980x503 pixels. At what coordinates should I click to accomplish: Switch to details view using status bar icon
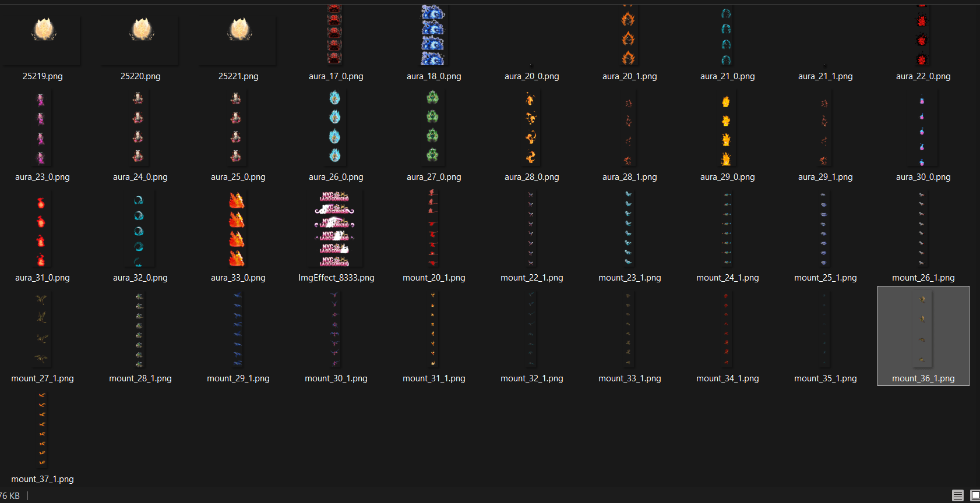(958, 495)
